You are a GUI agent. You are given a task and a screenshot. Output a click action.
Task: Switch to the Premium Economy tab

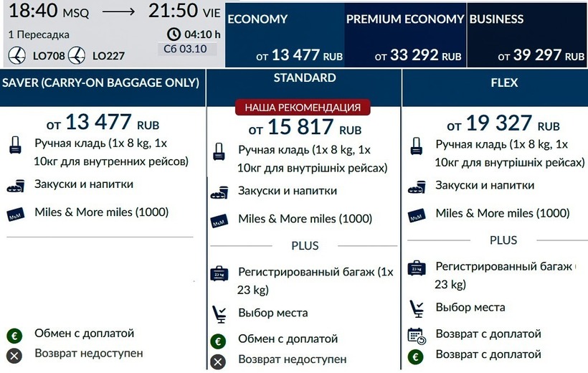point(404,34)
